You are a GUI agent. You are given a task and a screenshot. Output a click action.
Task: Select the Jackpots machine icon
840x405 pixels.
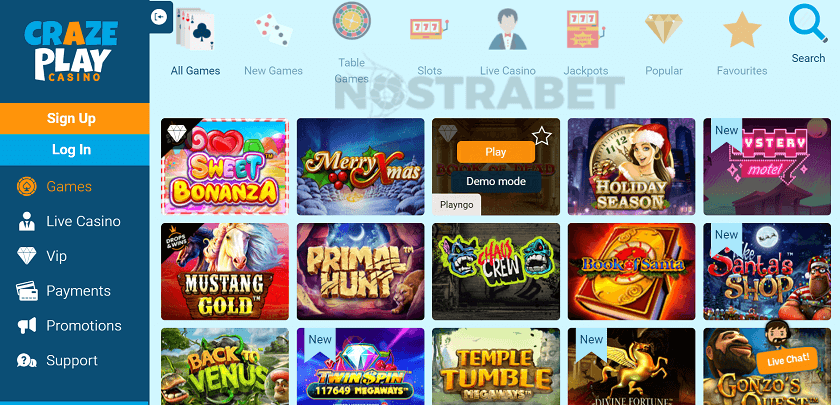(x=586, y=29)
